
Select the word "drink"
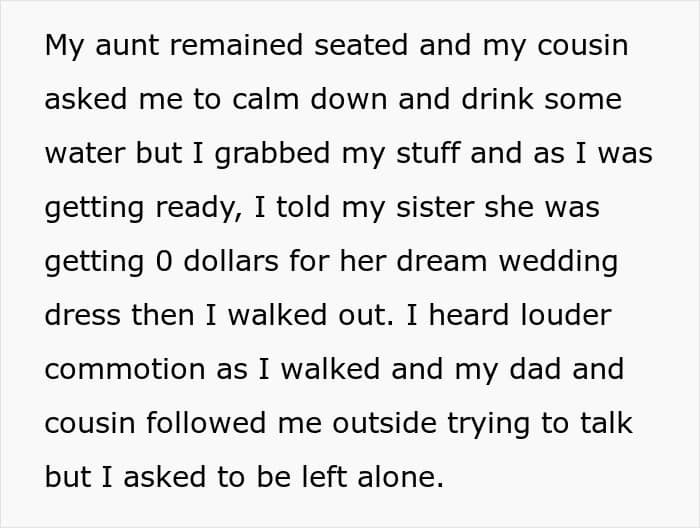coord(497,99)
